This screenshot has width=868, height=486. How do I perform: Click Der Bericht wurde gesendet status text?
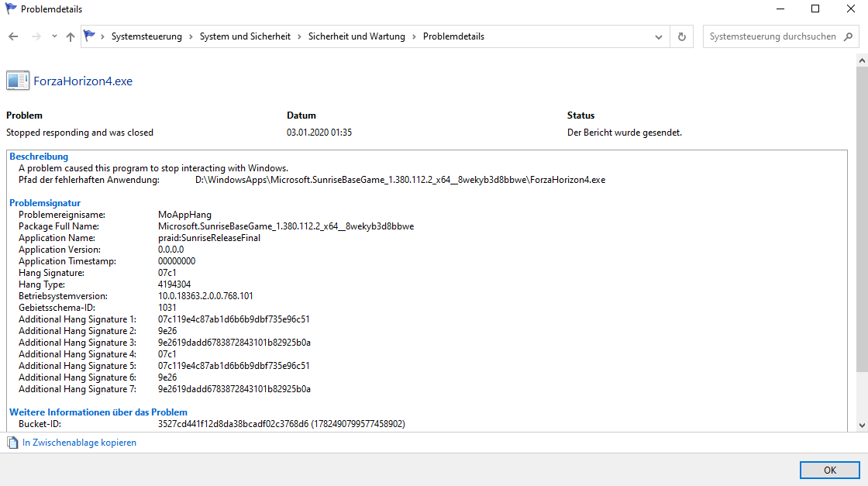pyautogui.click(x=625, y=133)
